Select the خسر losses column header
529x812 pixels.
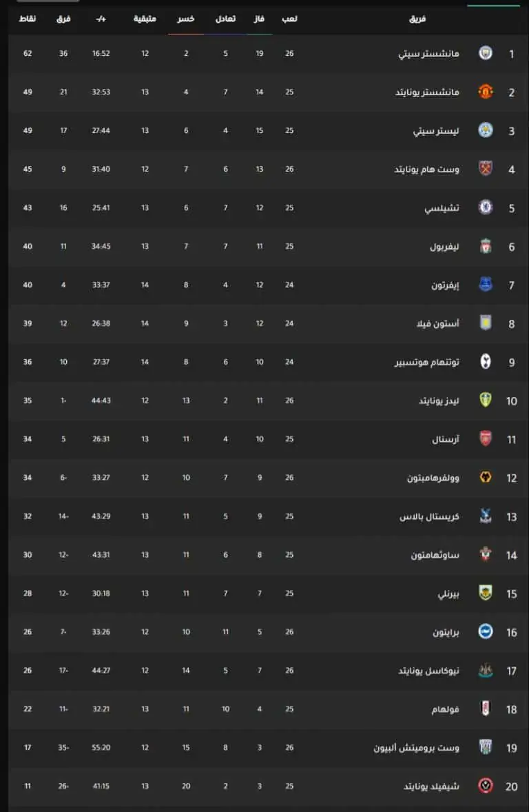click(x=186, y=19)
